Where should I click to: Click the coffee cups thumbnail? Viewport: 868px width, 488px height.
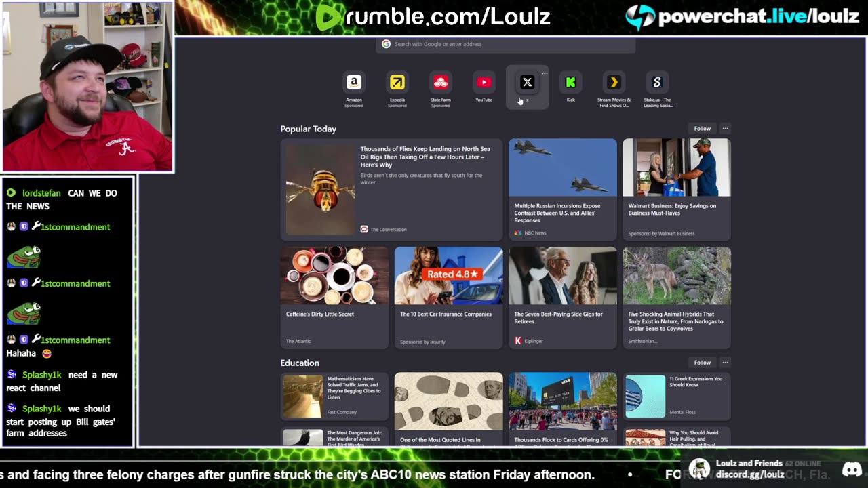335,276
